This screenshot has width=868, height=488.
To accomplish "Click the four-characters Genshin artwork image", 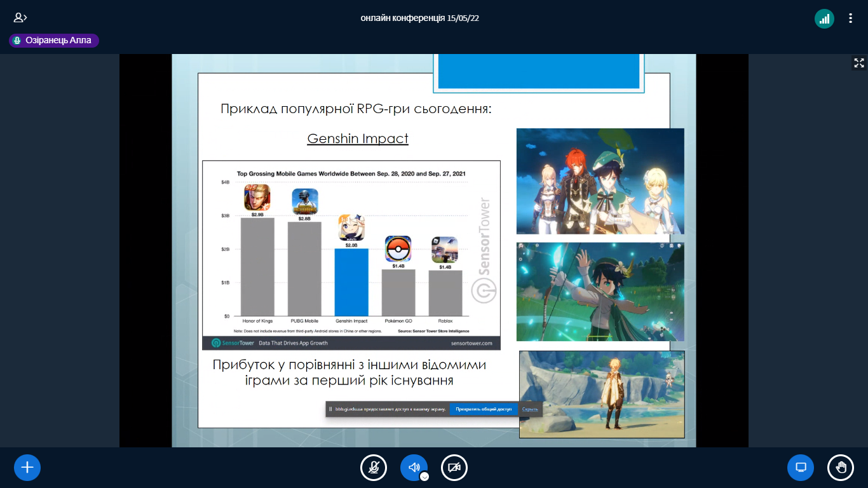I will click(600, 181).
